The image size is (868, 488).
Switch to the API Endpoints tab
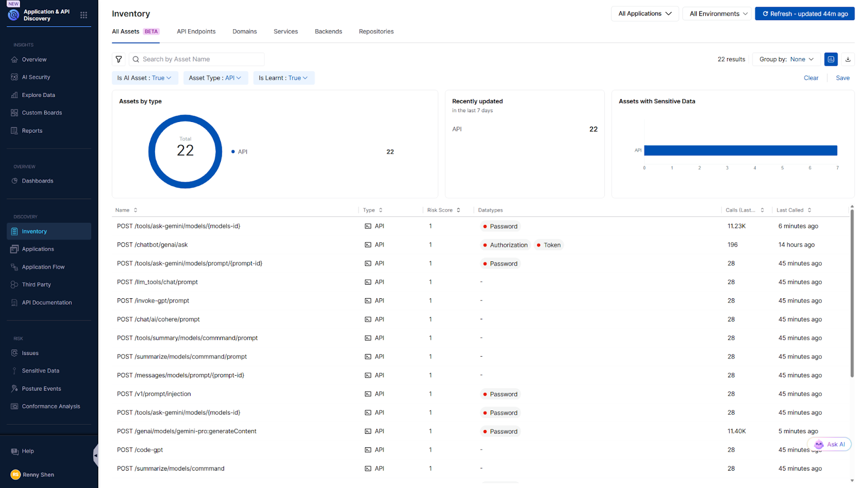click(x=196, y=31)
